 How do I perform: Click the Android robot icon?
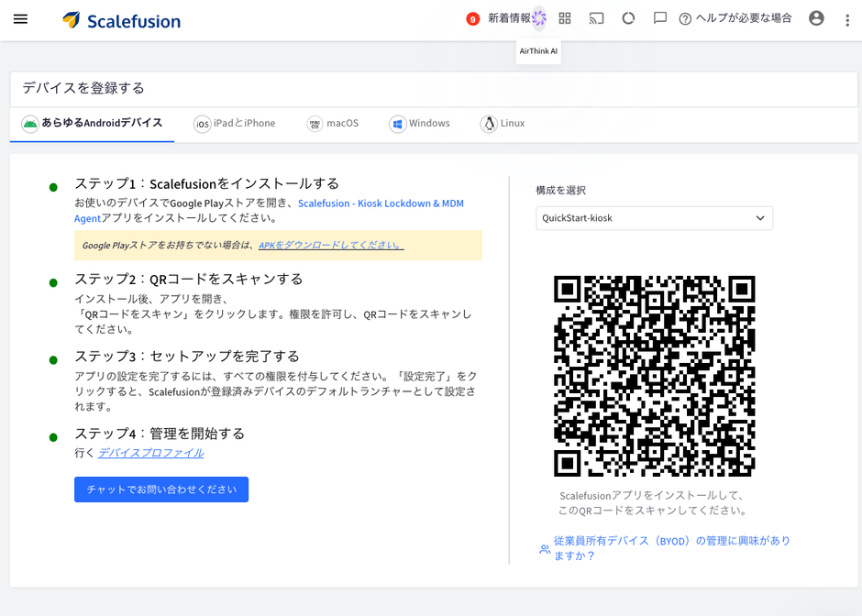point(30,124)
